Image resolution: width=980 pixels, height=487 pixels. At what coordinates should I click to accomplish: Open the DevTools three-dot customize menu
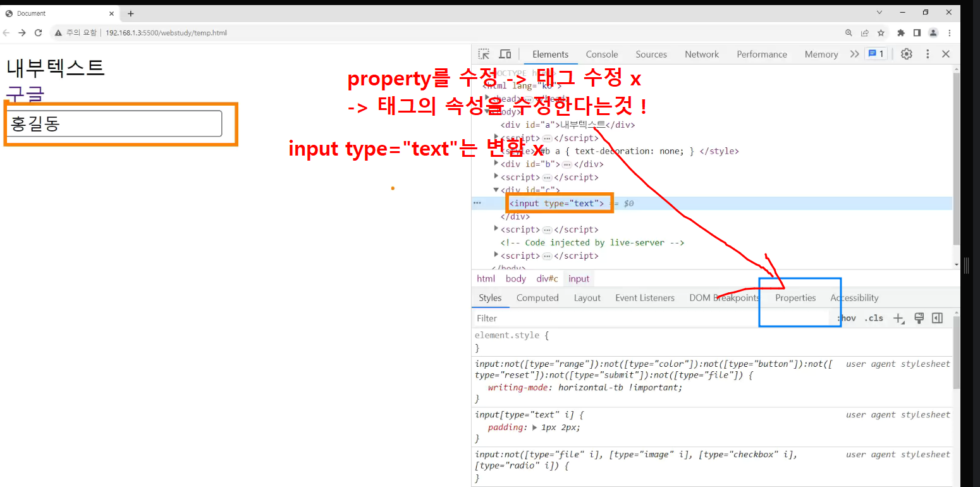click(x=928, y=54)
